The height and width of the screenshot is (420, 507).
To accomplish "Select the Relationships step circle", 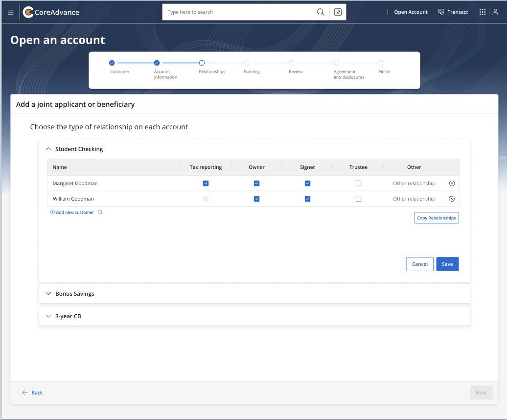I will tap(202, 63).
